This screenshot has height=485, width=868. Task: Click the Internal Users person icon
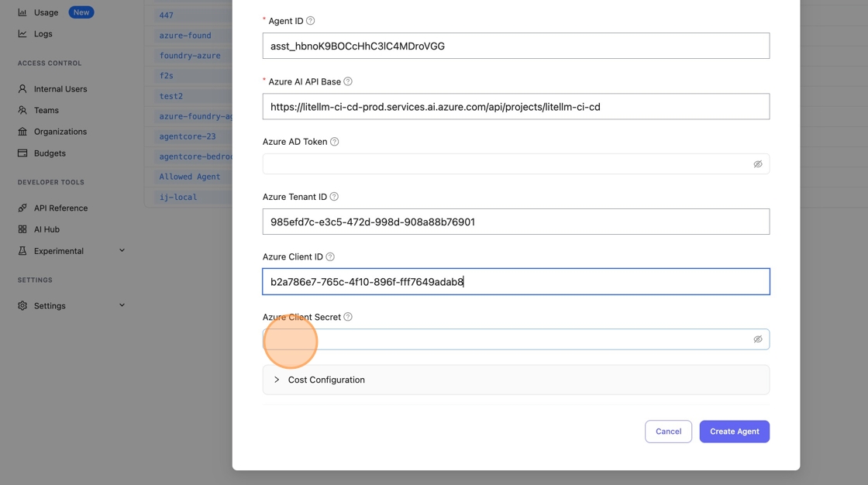tap(22, 89)
